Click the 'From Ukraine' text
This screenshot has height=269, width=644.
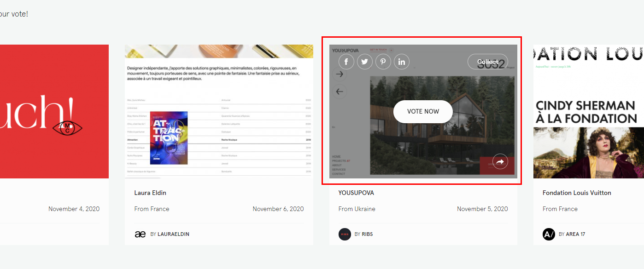357,209
